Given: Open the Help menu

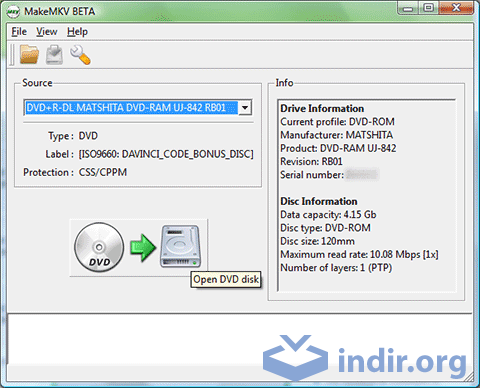Looking at the screenshot, I should point(77,32).
